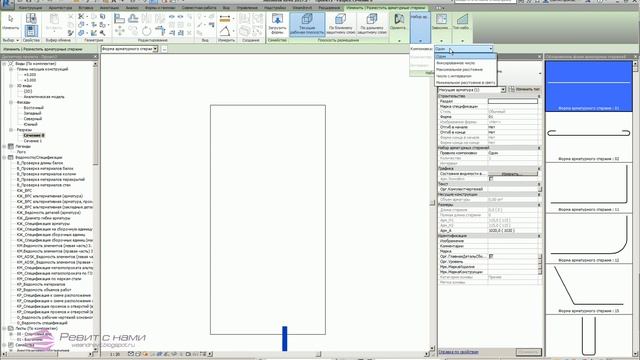Open the Rebar Set panel button

[x=420, y=27]
